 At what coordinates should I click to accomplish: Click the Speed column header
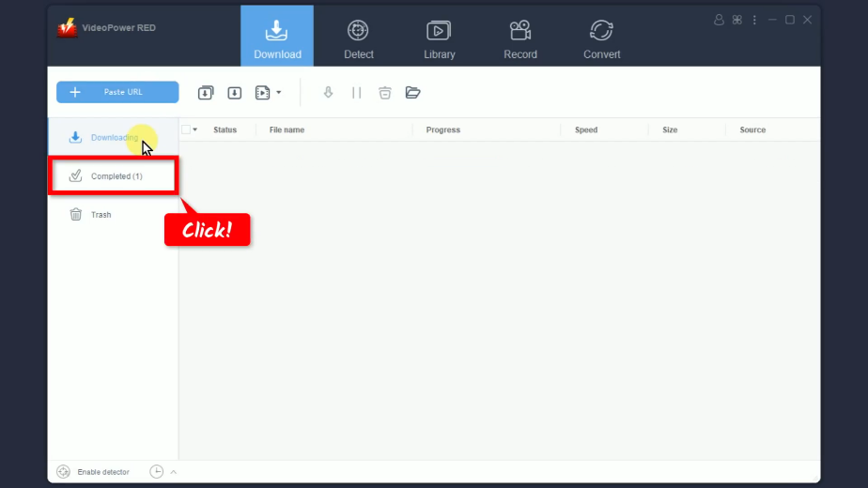point(585,130)
